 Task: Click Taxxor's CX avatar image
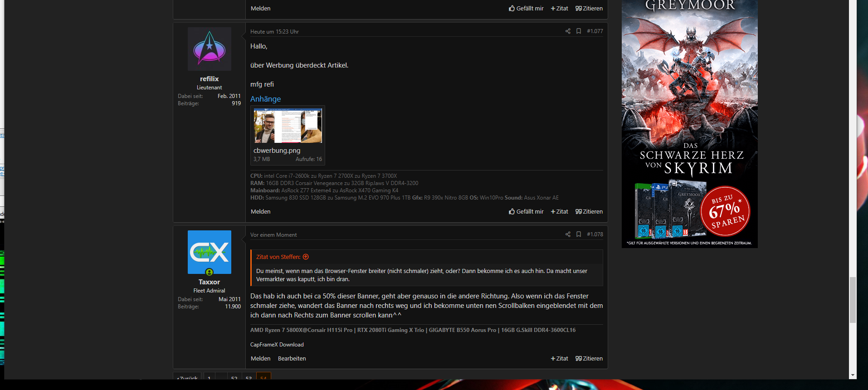click(210, 252)
